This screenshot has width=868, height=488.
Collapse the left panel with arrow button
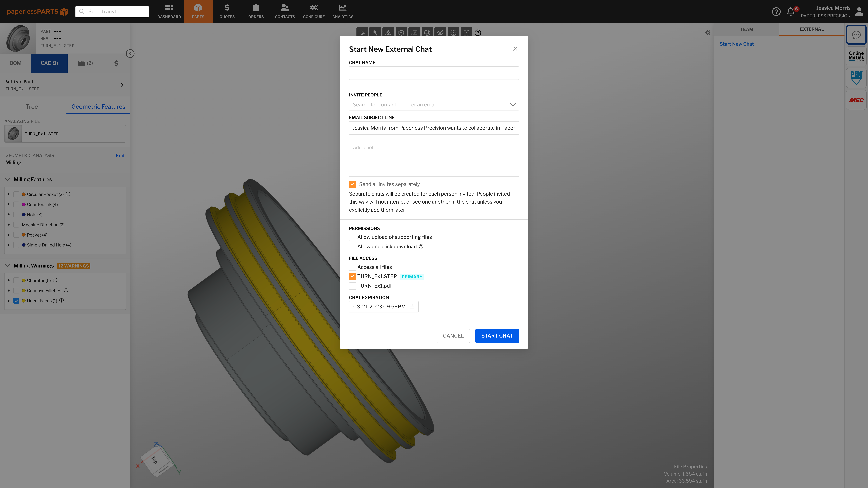130,54
